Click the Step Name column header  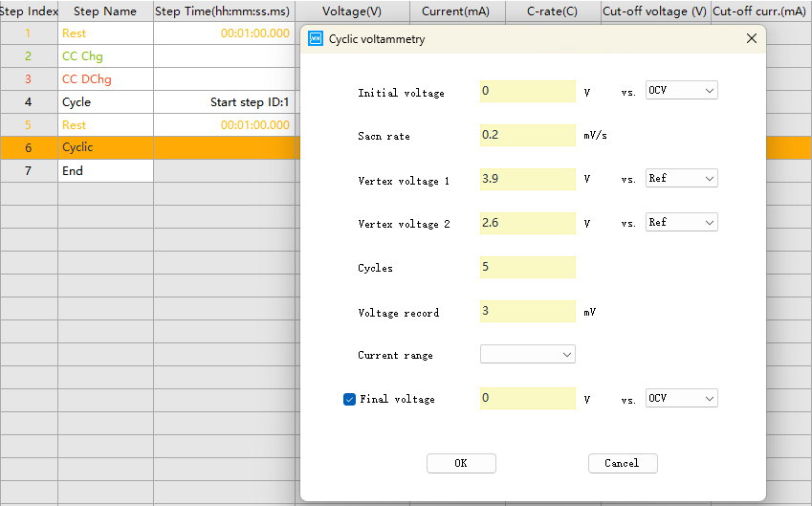click(x=104, y=11)
